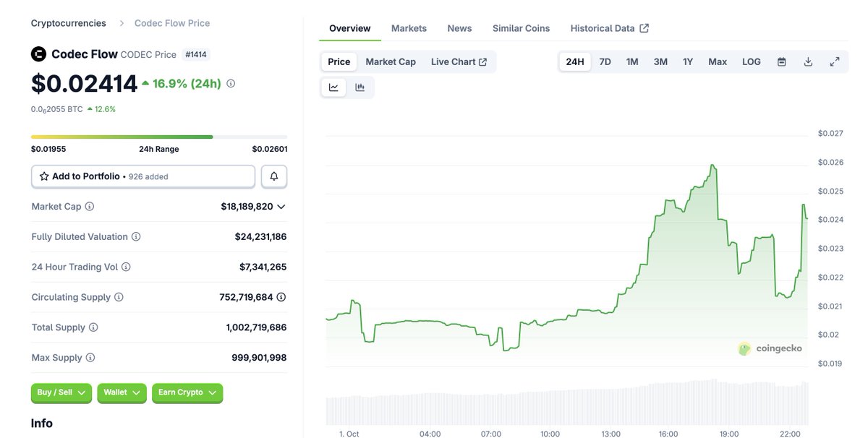Click the Codec Flow coin logo icon
This screenshot has width=868, height=438.
(x=38, y=54)
